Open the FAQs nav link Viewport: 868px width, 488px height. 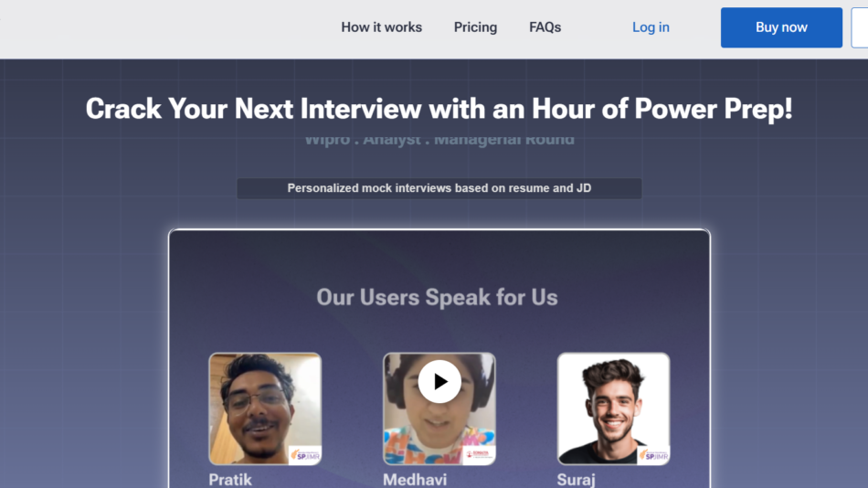(x=545, y=27)
